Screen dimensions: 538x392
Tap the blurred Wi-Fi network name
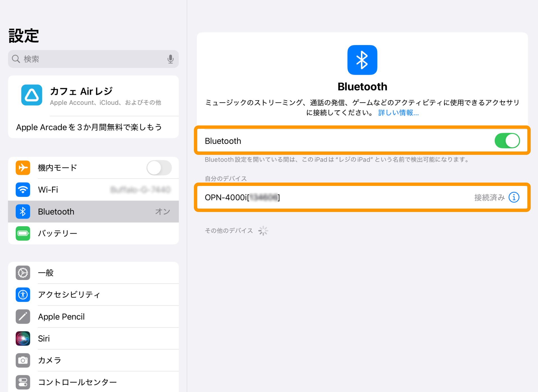point(140,190)
